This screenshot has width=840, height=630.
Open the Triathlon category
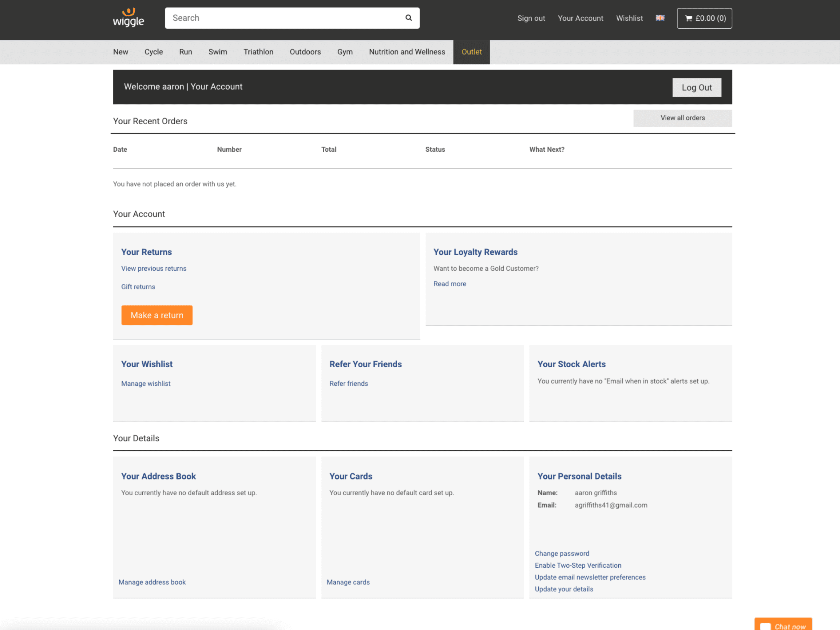[258, 52]
